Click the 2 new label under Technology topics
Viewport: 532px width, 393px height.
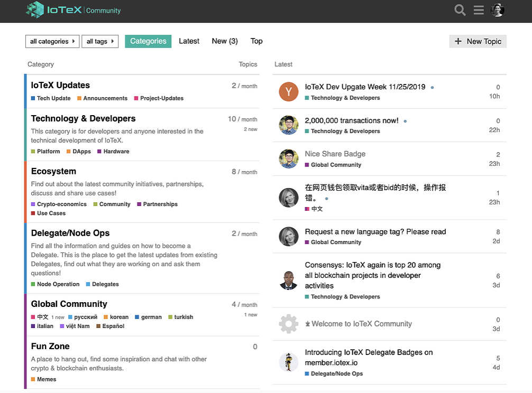click(250, 129)
